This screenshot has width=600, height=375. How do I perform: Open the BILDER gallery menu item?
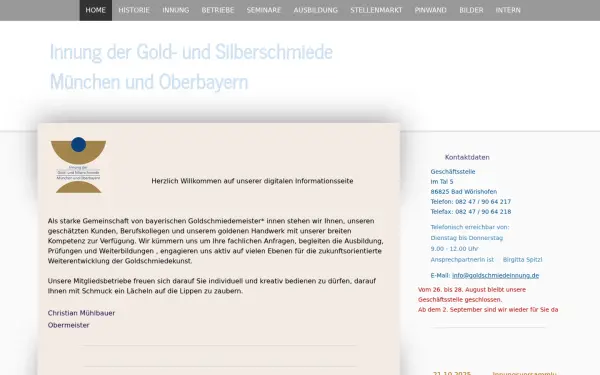pyautogui.click(x=471, y=10)
